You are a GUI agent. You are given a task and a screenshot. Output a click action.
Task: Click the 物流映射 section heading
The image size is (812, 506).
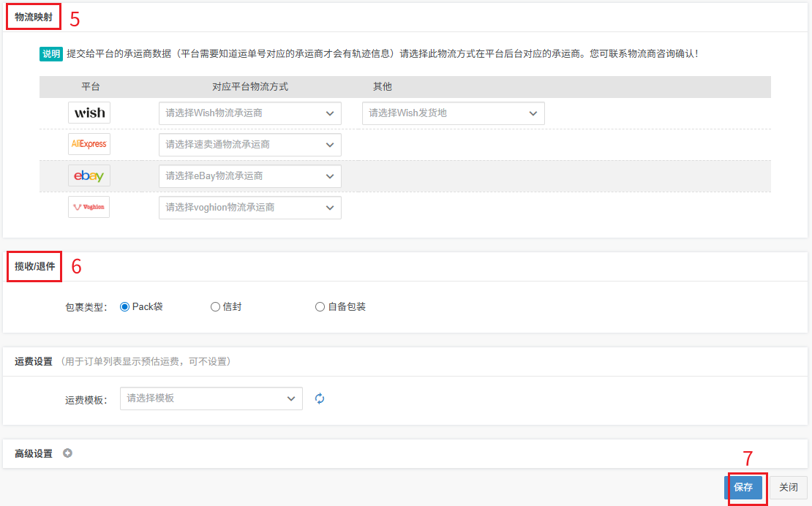tap(34, 17)
